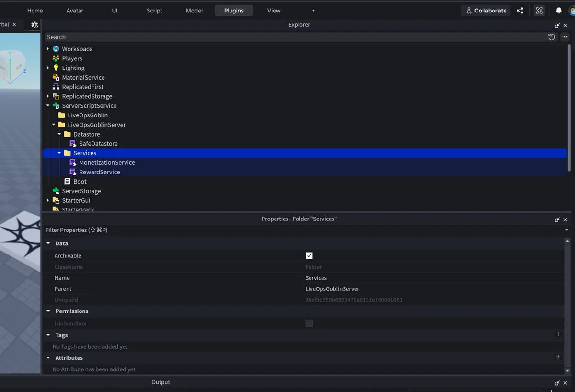Click the Boot script icon

tap(68, 181)
